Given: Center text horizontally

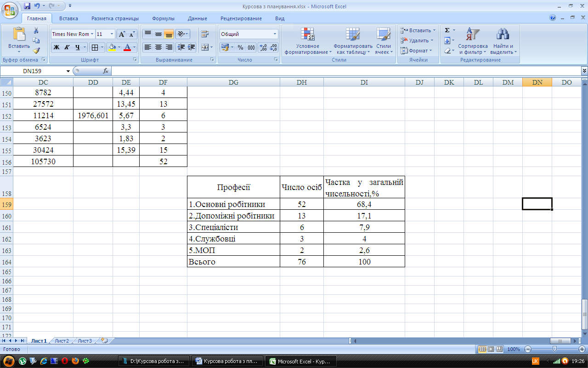Looking at the screenshot, I should tap(158, 47).
